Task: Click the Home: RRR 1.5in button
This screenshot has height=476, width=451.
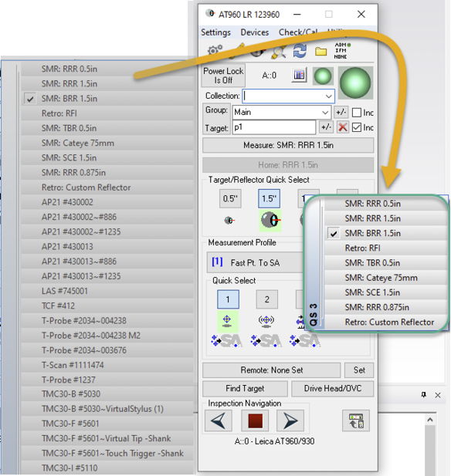Action: pos(288,165)
